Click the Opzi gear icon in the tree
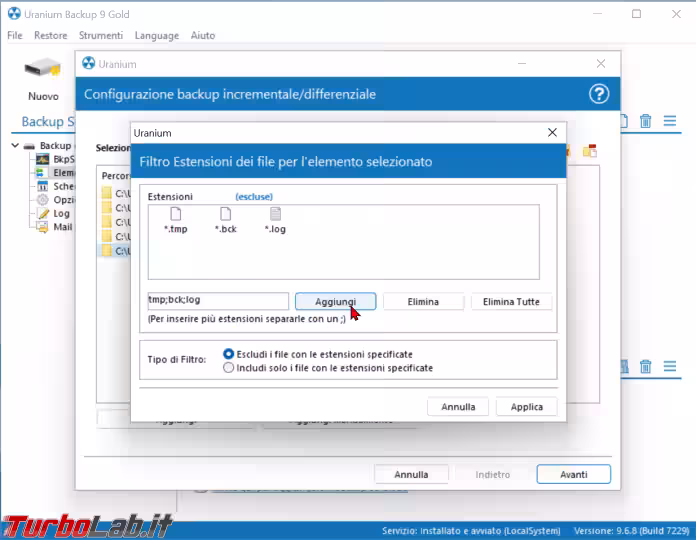696x540 pixels. [43, 200]
